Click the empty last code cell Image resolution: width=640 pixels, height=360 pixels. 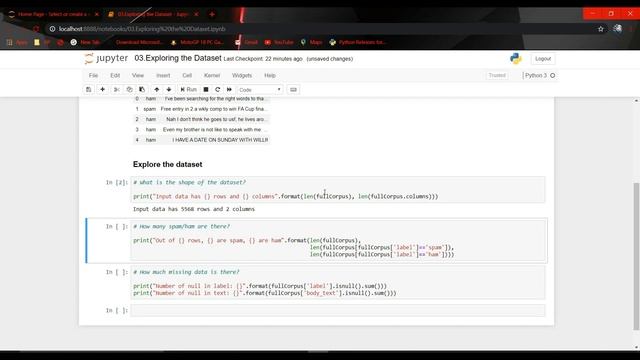[338, 310]
